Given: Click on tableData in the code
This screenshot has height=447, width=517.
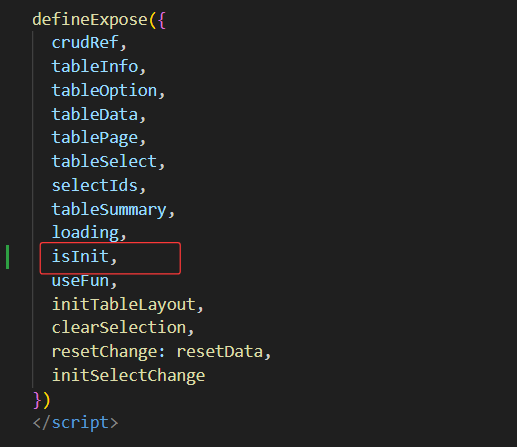Looking at the screenshot, I should [x=95, y=114].
